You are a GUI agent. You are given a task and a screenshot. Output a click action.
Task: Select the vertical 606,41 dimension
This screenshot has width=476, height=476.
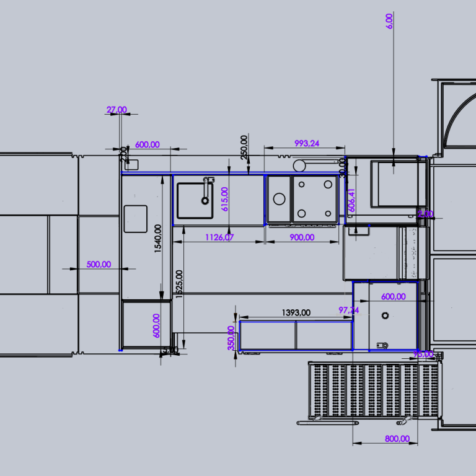pyautogui.click(x=351, y=201)
